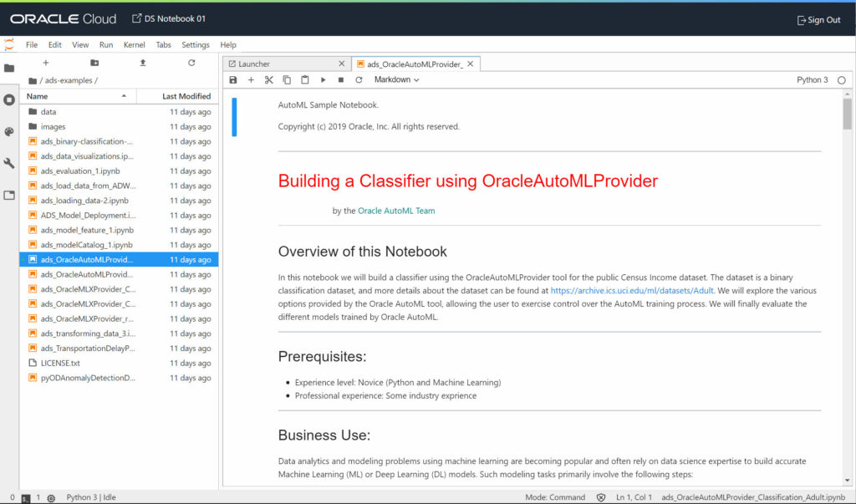Click the JupyterLab logo icon
856x504 pixels.
9,44
